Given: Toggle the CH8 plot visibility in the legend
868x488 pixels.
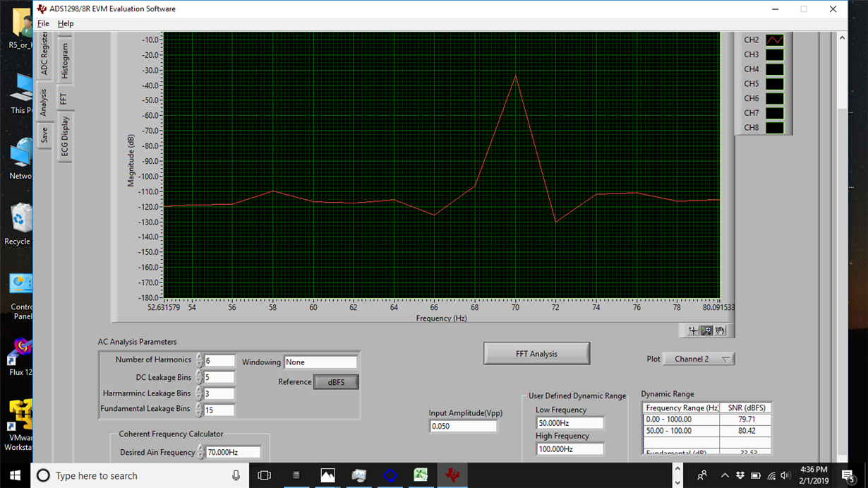Looking at the screenshot, I should pyautogui.click(x=774, y=127).
